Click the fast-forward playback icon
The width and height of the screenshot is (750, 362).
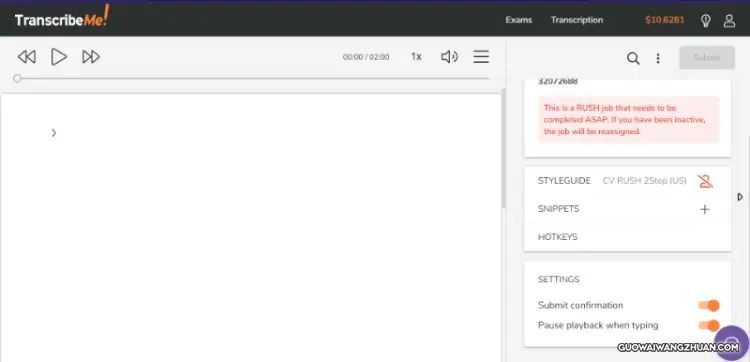91,57
